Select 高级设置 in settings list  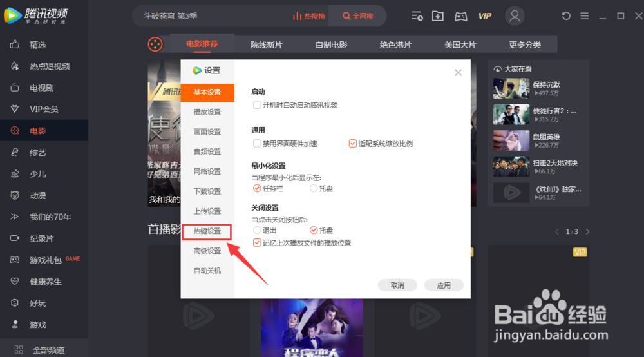[207, 251]
